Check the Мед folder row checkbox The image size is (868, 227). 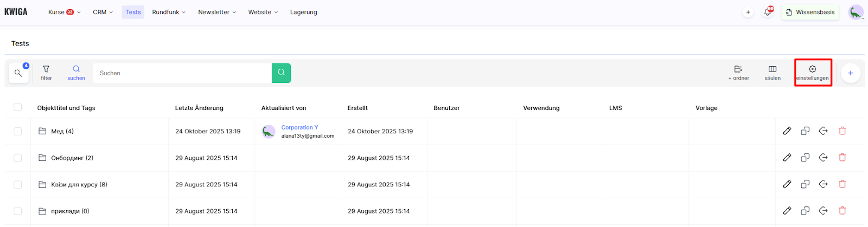[x=18, y=131]
